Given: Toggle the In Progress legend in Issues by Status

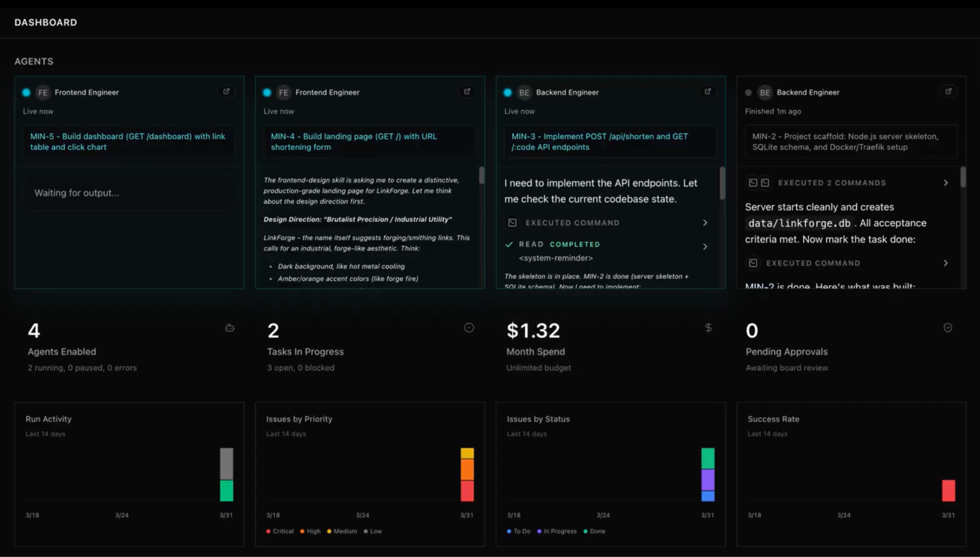Looking at the screenshot, I should (x=557, y=531).
